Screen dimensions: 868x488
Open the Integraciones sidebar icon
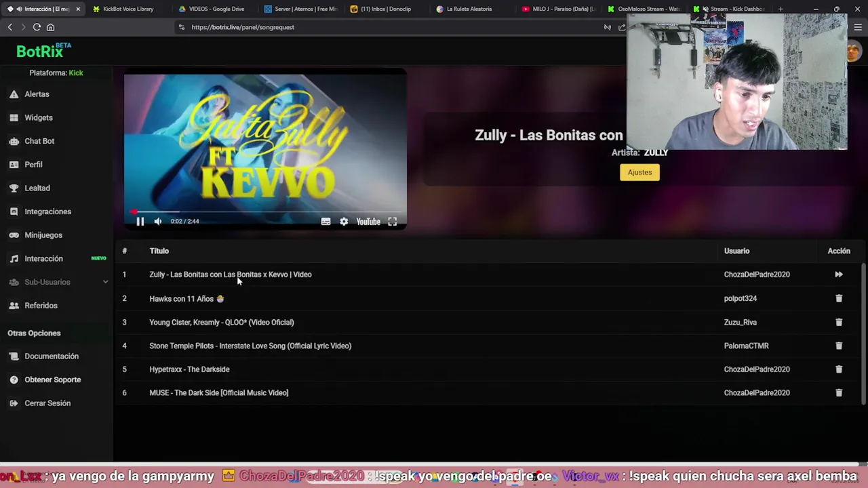click(14, 211)
